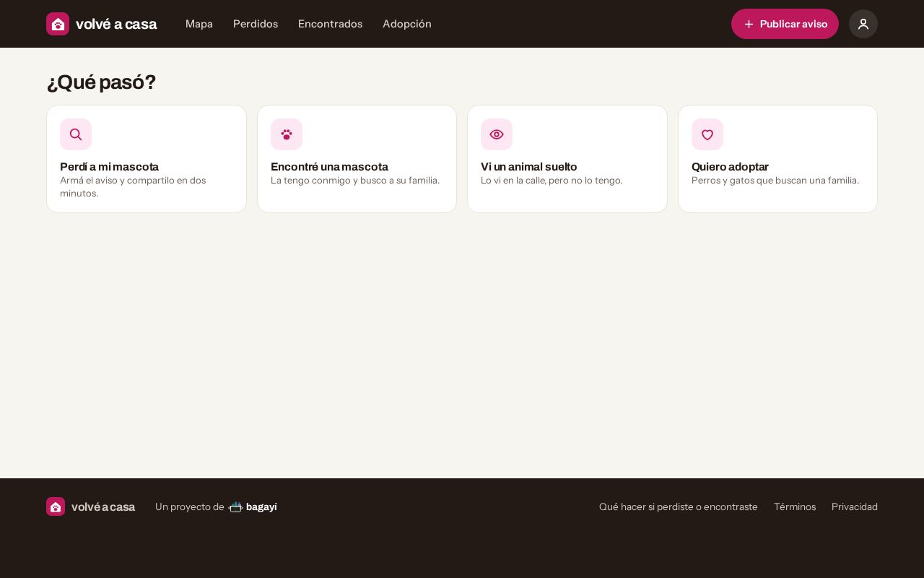This screenshot has height=578, width=924.
Task: Click 'Perros y gatos que buscan una familia' text
Action: 775,180
